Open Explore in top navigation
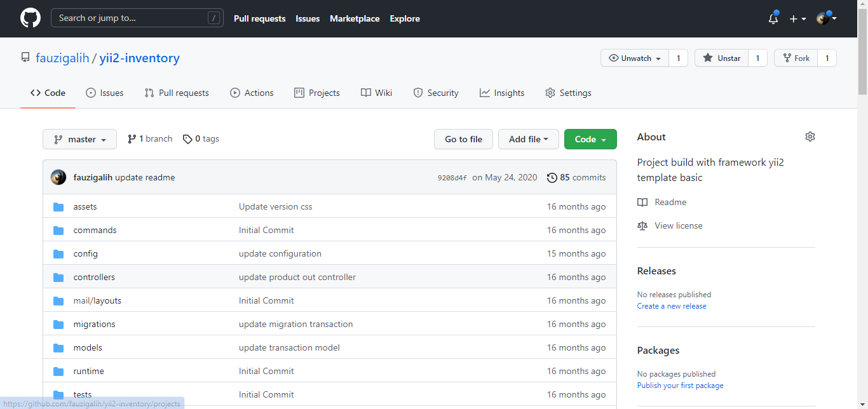 coord(405,18)
